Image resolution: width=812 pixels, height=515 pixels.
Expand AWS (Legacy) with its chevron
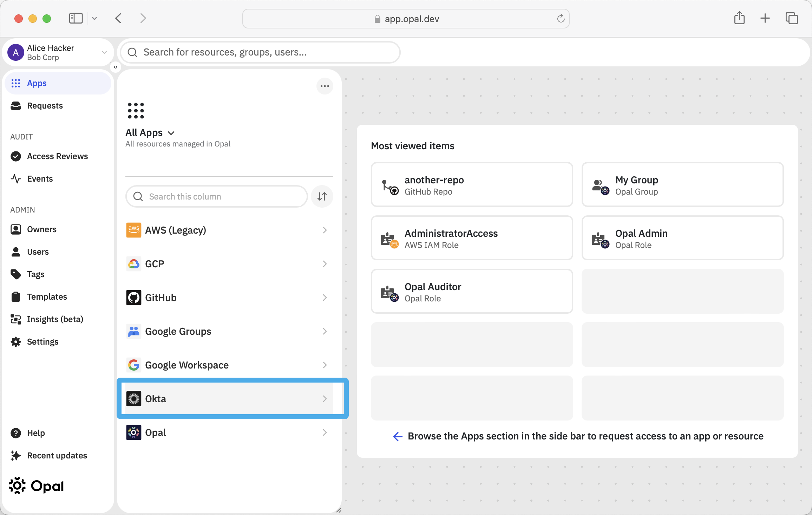[325, 230]
